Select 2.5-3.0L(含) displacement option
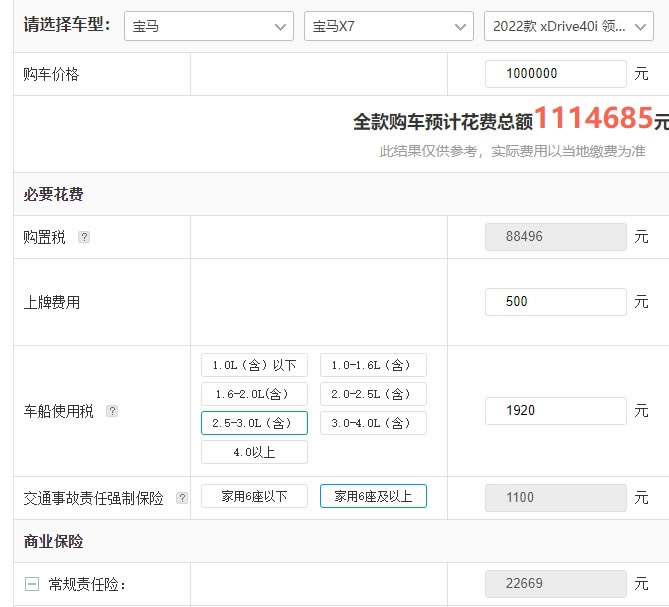The height and width of the screenshot is (607, 669). (254, 423)
